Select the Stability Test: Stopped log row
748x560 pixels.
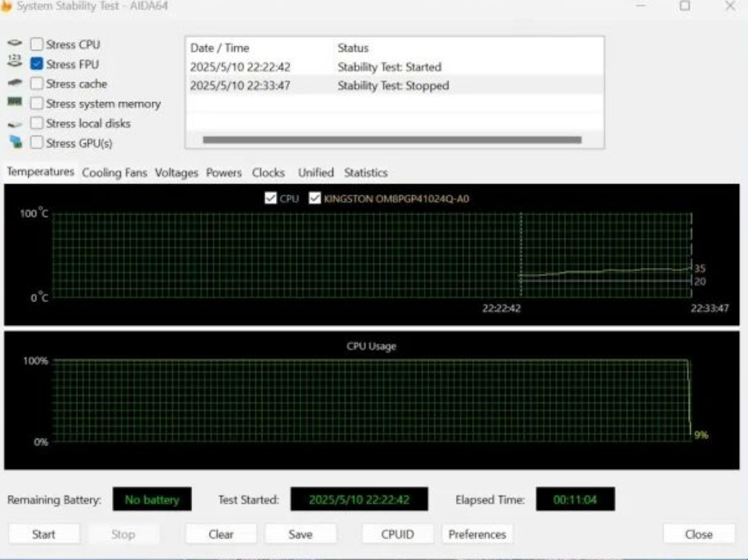[393, 86]
